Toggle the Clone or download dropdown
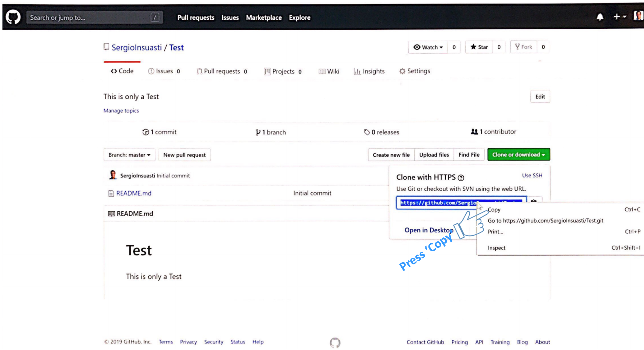Viewport: 644px width, 350px height. pos(518,154)
